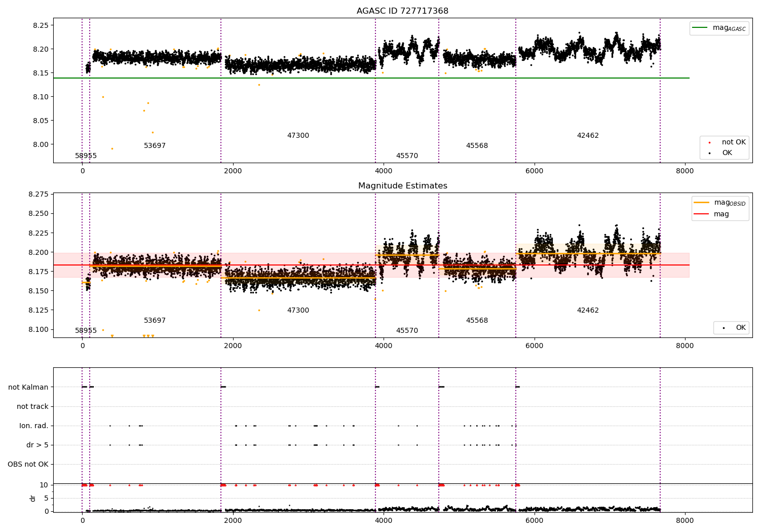Select the green mag AGASC legend entry
The width and height of the screenshot is (760, 532).
coord(719,28)
